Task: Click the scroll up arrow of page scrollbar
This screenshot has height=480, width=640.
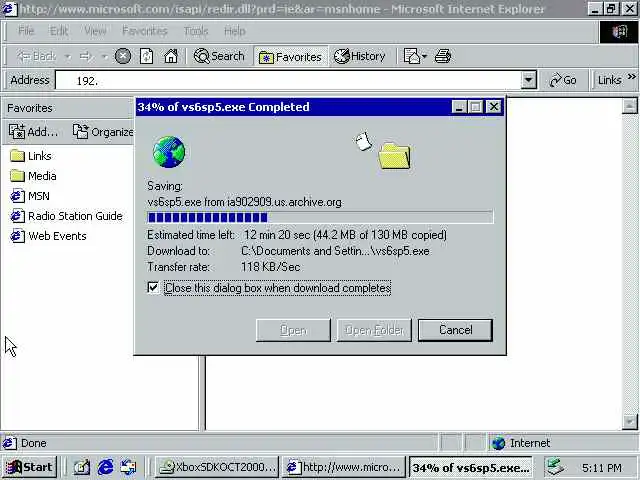Action: [x=629, y=106]
